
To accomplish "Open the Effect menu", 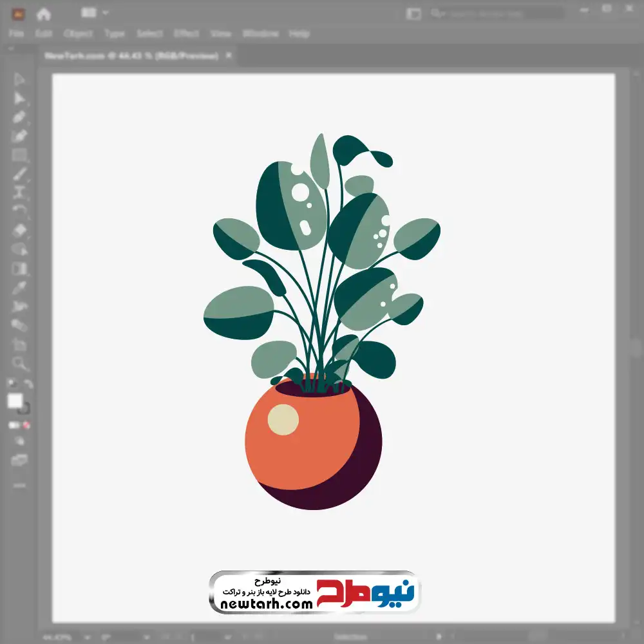I will pyautogui.click(x=186, y=33).
